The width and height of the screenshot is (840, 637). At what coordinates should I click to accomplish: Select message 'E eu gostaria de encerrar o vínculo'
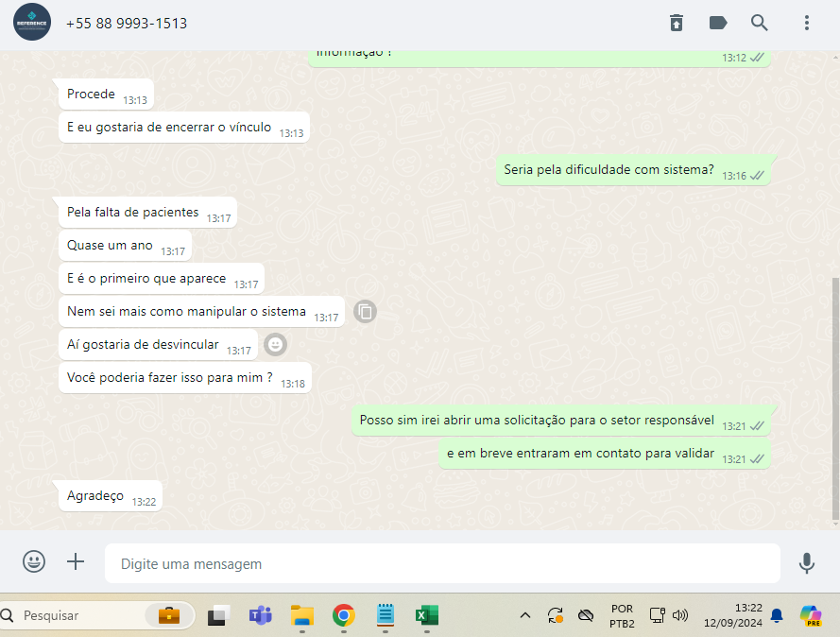click(x=184, y=128)
